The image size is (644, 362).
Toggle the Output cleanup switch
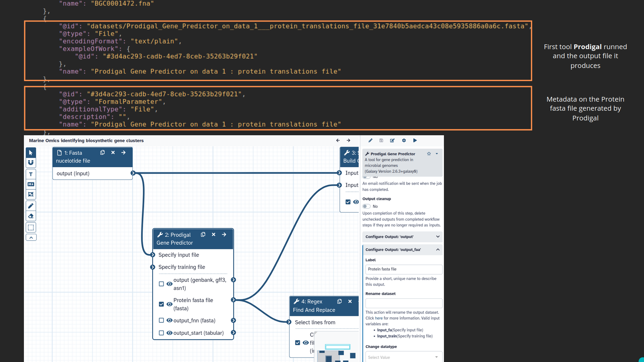click(366, 206)
